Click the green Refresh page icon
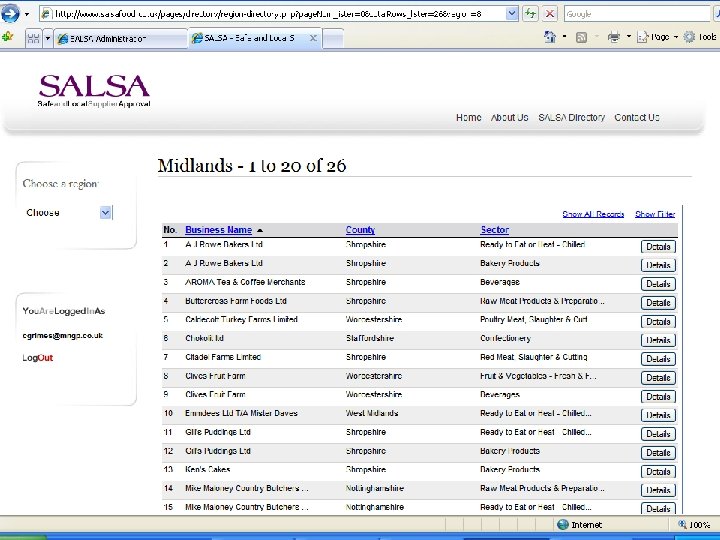Image resolution: width=720 pixels, height=540 pixels. (x=530, y=14)
